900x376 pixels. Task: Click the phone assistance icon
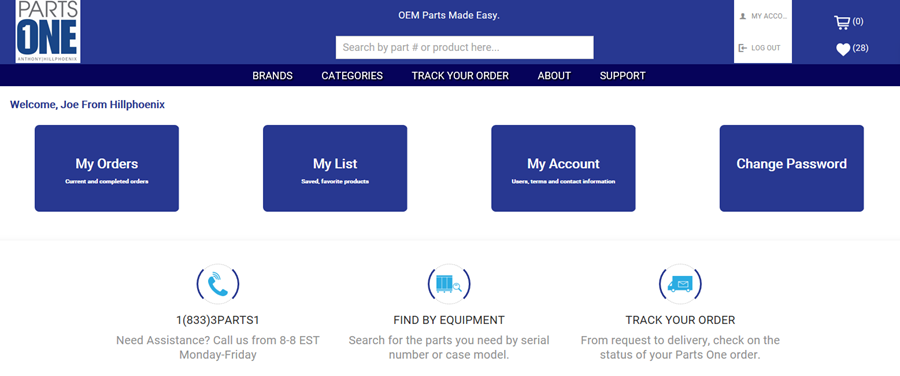(218, 284)
